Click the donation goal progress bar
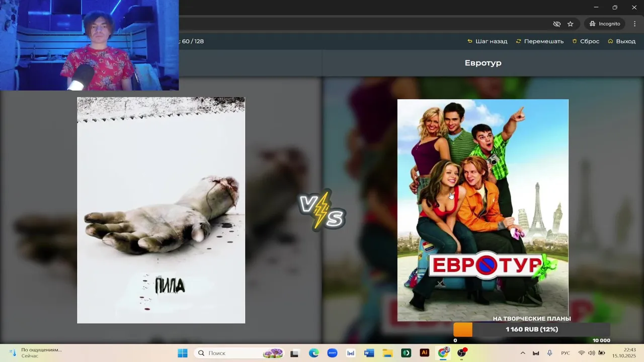The width and height of the screenshot is (644, 362). [x=532, y=330]
